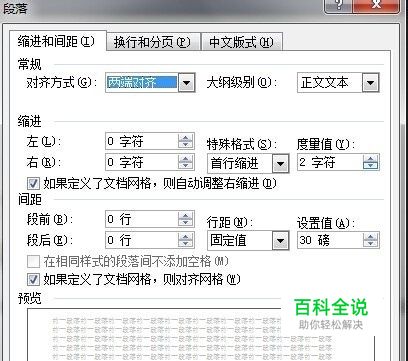Increase 度量值 with up arrow
This screenshot has height=361, width=408.
pyautogui.click(x=370, y=158)
